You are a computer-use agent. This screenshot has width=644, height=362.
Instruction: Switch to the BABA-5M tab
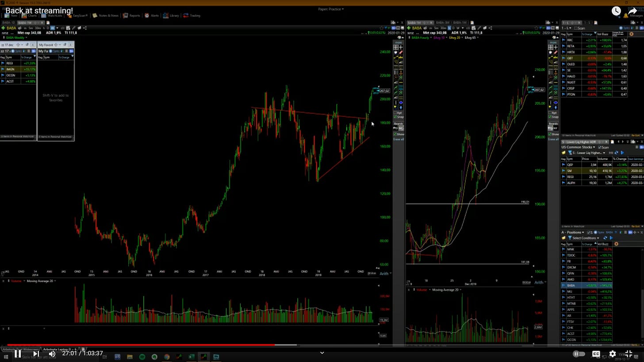click(x=443, y=23)
